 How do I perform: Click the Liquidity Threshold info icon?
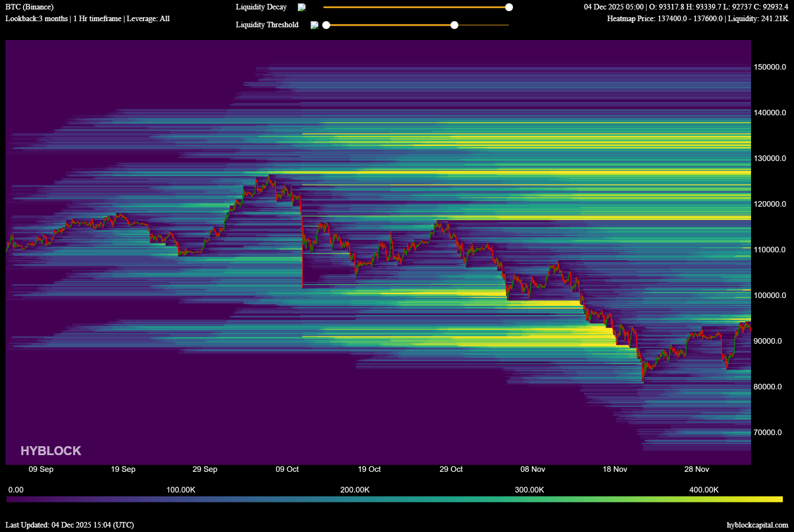pyautogui.click(x=313, y=25)
